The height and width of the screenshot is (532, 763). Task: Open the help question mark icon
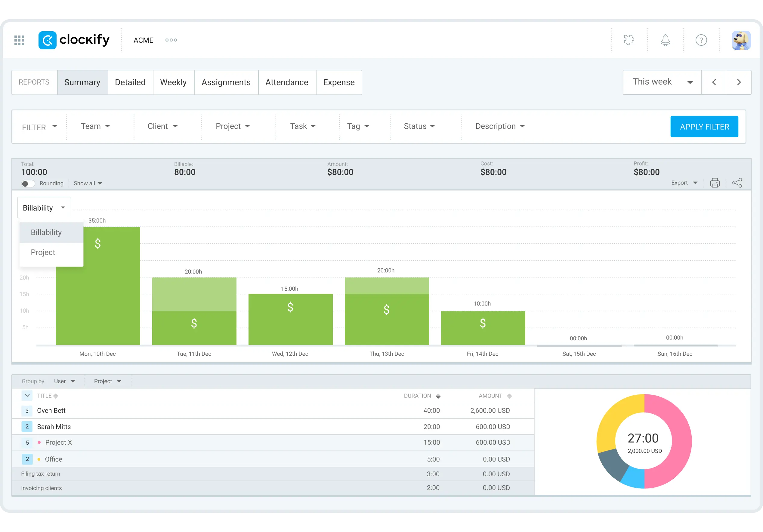click(701, 40)
